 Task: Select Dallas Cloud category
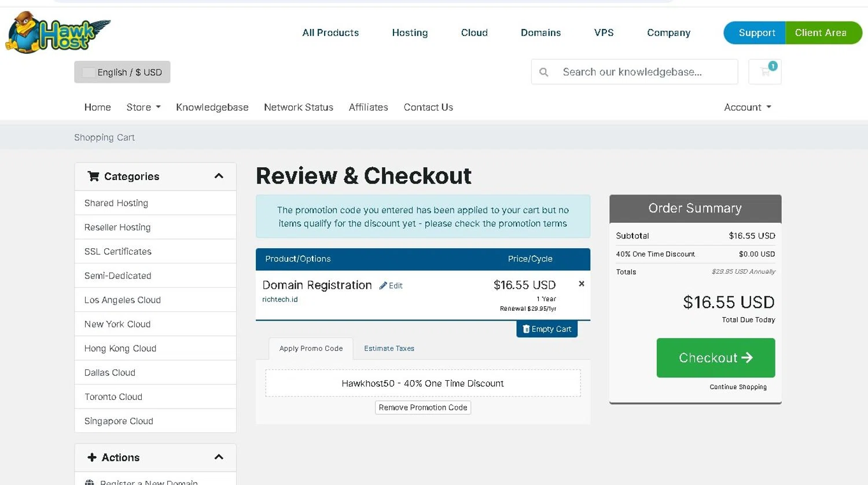point(155,373)
